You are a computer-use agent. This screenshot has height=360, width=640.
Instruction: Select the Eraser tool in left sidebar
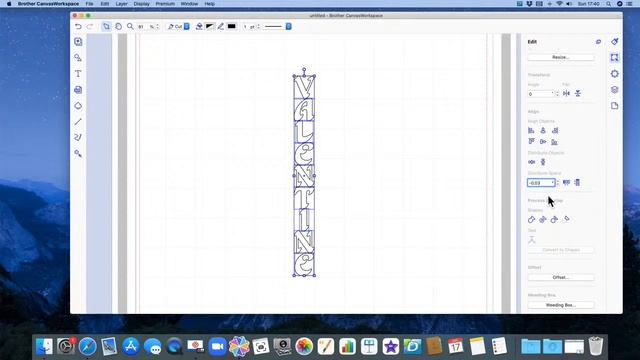click(78, 106)
